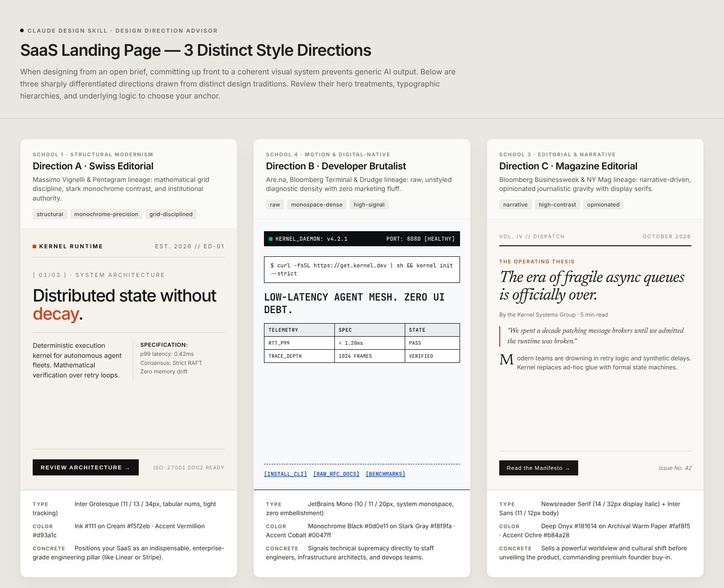The width and height of the screenshot is (724, 588).
Task: Open the [BENCHMARKS] link
Action: point(385,474)
